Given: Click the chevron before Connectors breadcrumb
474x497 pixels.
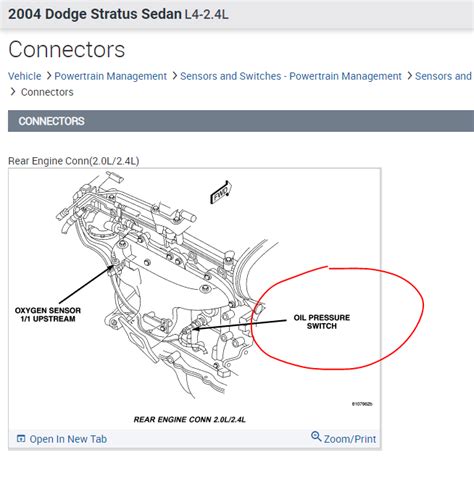Looking at the screenshot, I should tap(13, 92).
